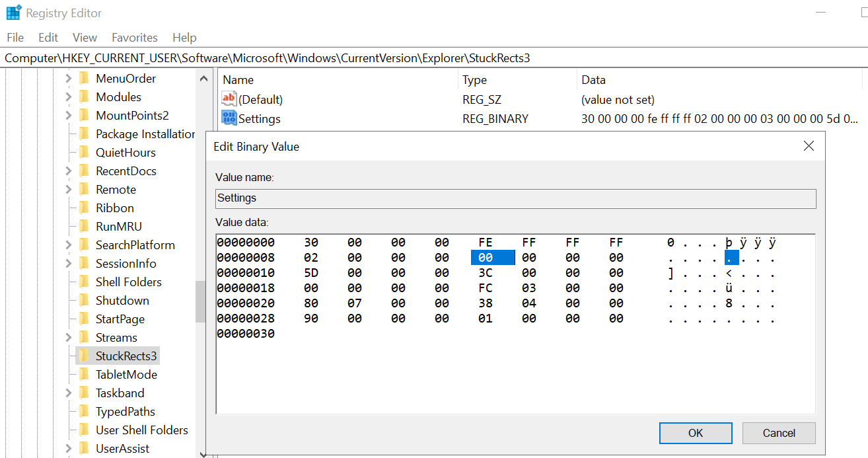Click the Shell Folders folder icon
This screenshot has height=458, width=868.
point(84,282)
